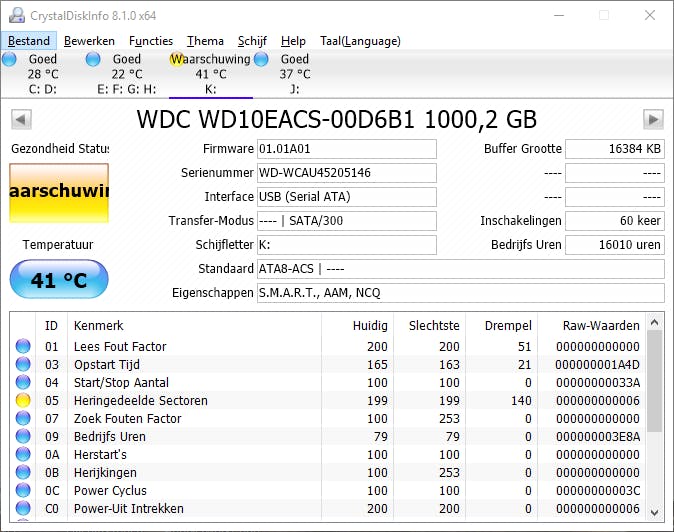Open the Bewerken menu
This screenshot has height=532, width=674.
point(89,41)
